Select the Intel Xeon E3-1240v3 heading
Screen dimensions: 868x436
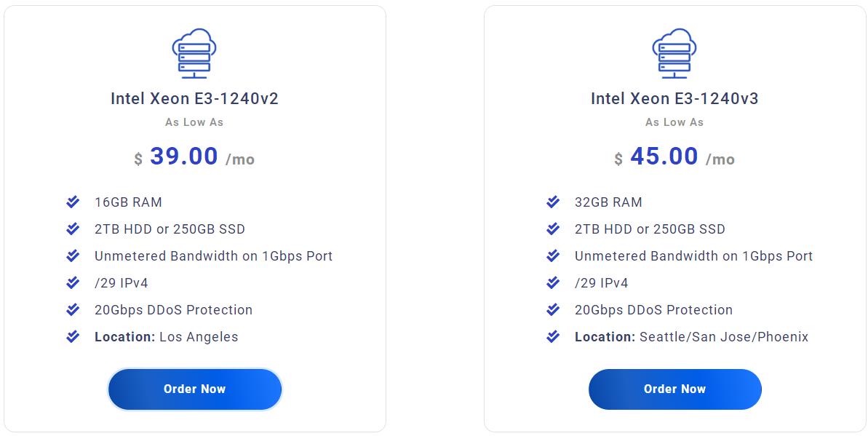pyautogui.click(x=674, y=99)
